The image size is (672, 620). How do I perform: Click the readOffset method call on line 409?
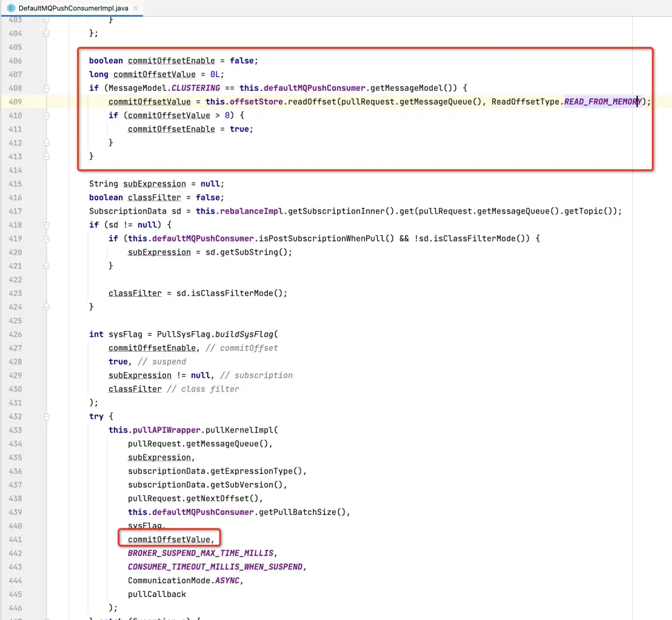click(x=312, y=102)
